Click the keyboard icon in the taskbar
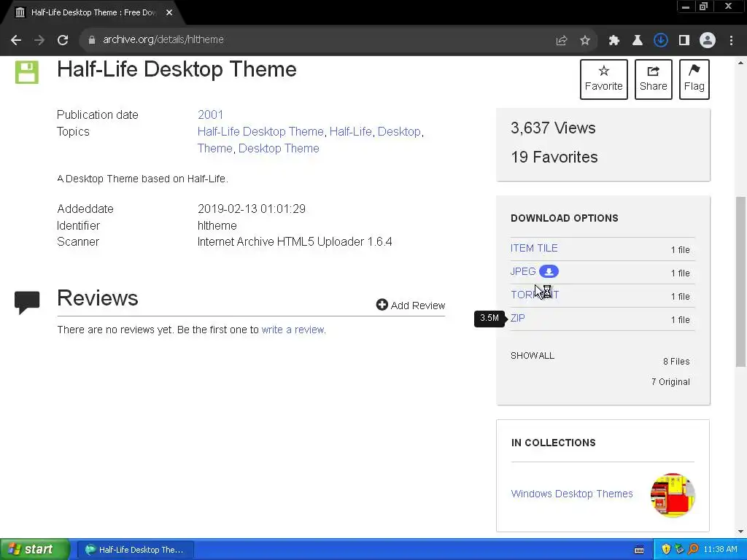The width and height of the screenshot is (747, 560). pos(639,550)
